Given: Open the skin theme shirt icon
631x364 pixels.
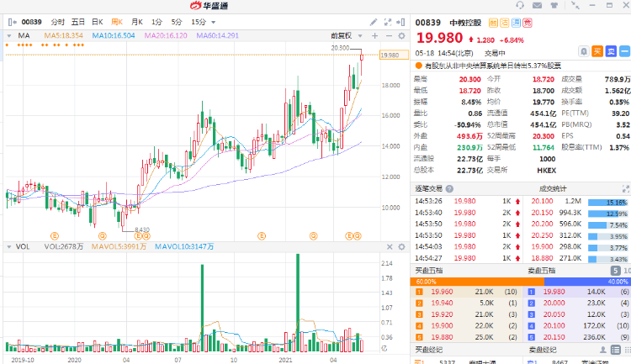Looking at the screenshot, I should tap(554, 5).
